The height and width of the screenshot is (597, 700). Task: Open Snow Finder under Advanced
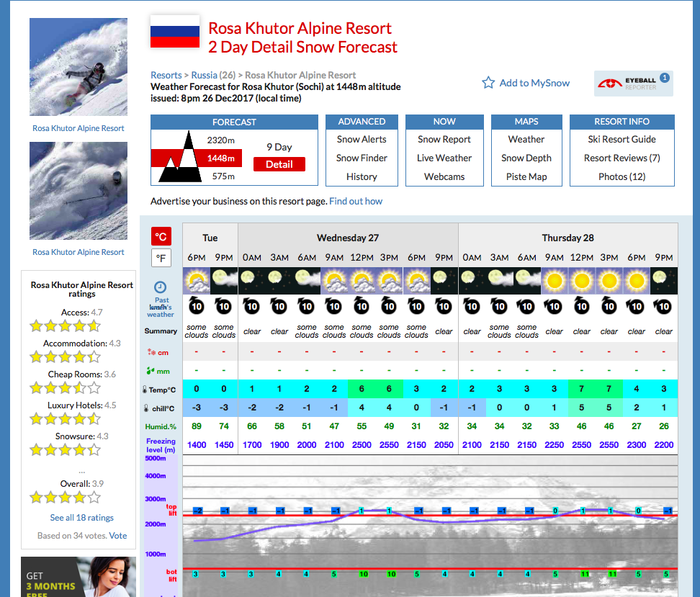(x=362, y=158)
